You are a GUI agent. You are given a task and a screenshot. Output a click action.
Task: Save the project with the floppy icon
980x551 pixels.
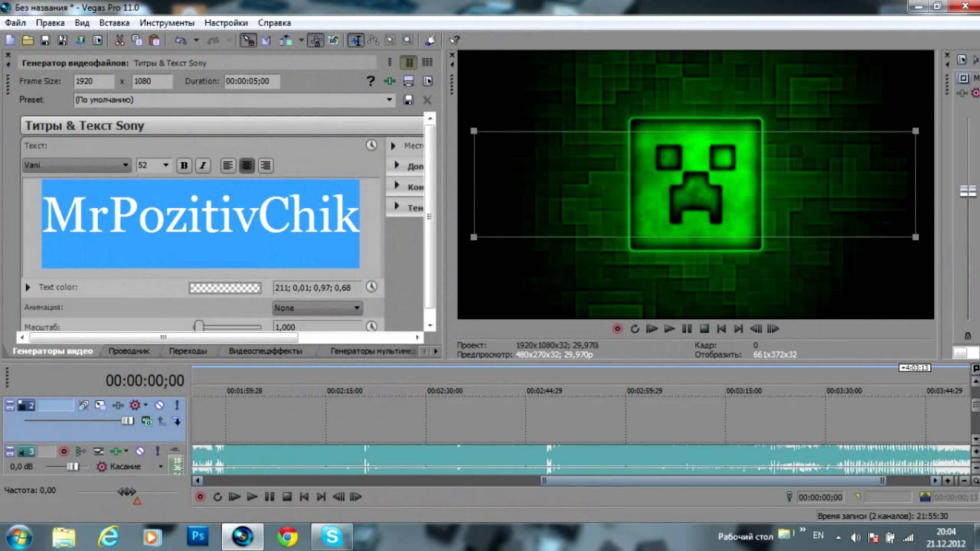[45, 40]
